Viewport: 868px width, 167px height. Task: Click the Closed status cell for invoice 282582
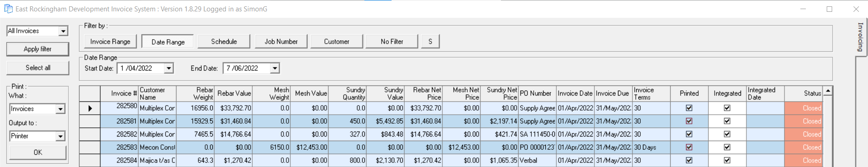pos(804,134)
